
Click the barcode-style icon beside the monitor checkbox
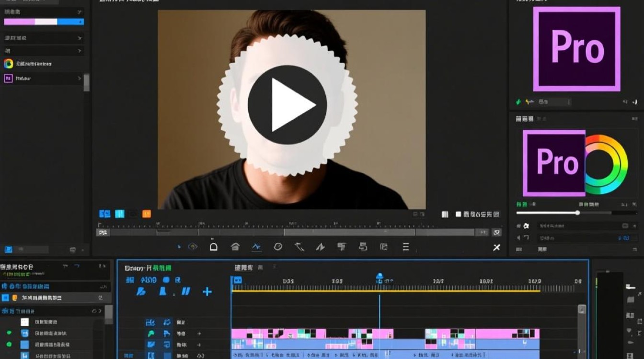pos(445,214)
